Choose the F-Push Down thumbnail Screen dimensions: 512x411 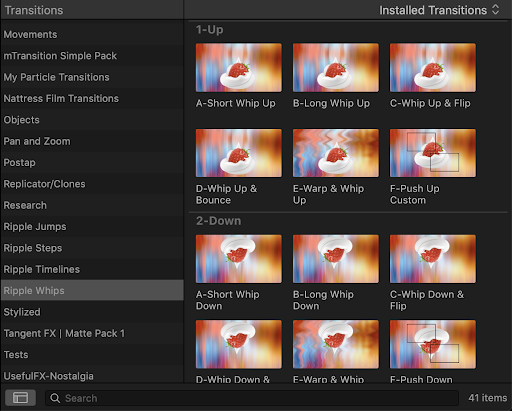433,344
